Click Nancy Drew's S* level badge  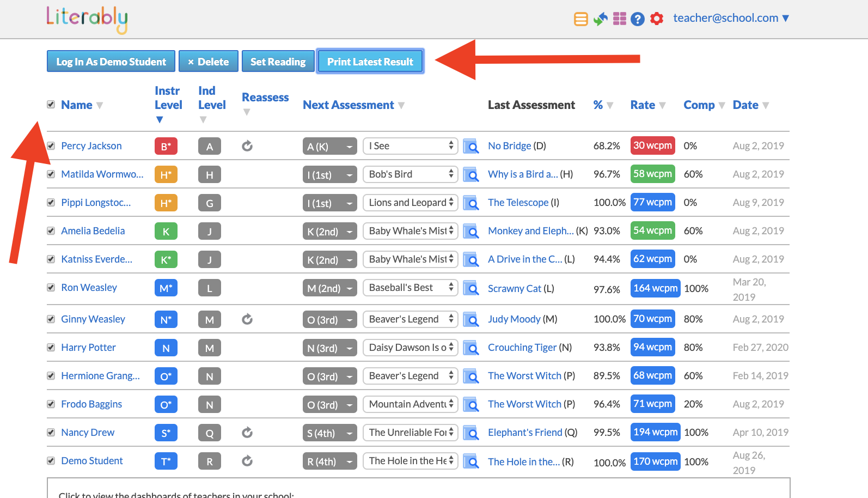(166, 433)
